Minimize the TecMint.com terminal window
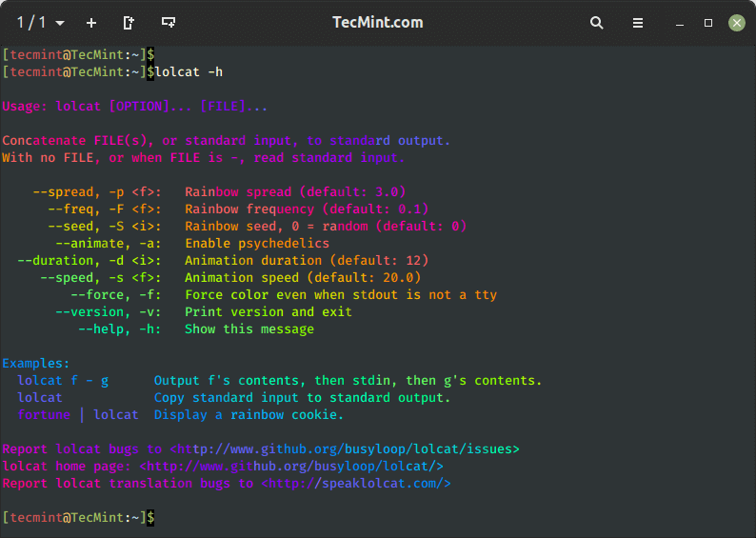Image resolution: width=756 pixels, height=538 pixels. (679, 23)
